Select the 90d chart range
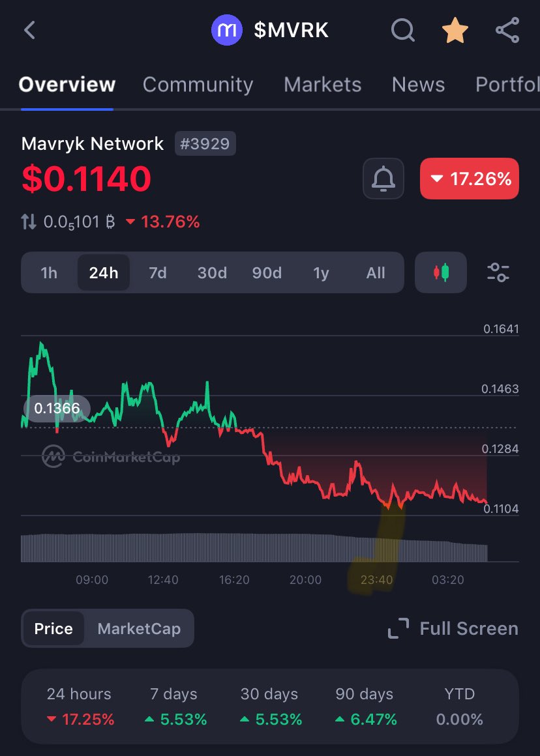 (x=267, y=273)
